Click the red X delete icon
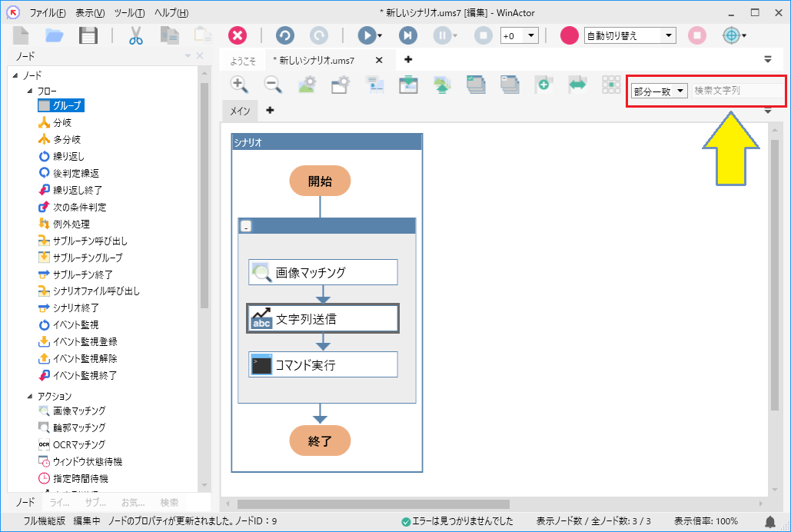Image resolution: width=791 pixels, height=532 pixels. pyautogui.click(x=237, y=36)
